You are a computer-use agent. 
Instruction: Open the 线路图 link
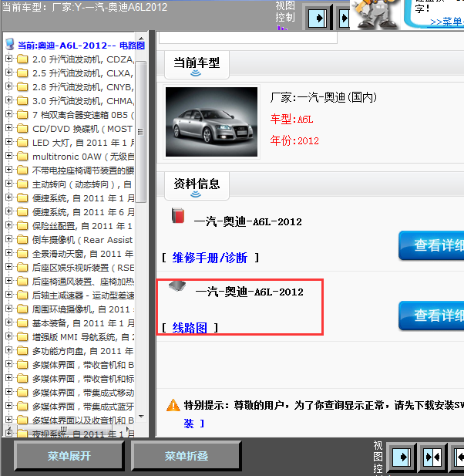[x=190, y=328]
